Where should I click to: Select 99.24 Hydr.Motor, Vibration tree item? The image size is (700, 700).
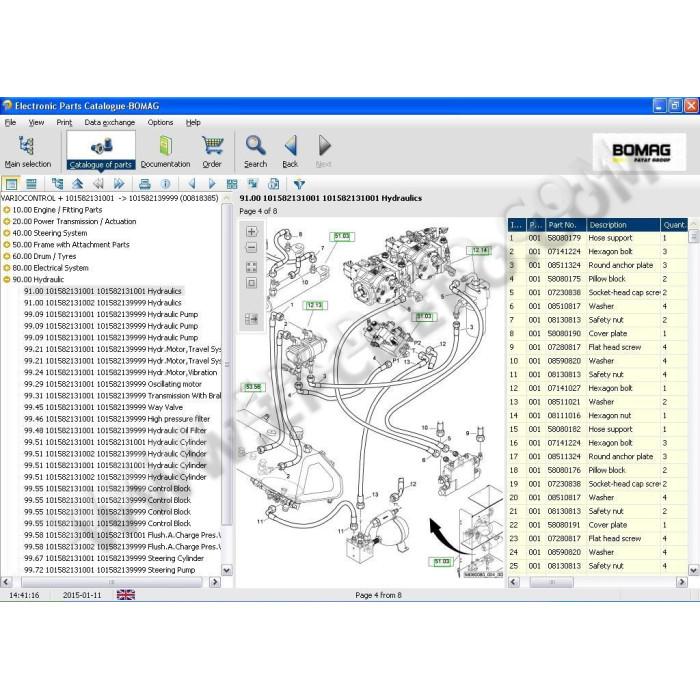click(x=121, y=372)
